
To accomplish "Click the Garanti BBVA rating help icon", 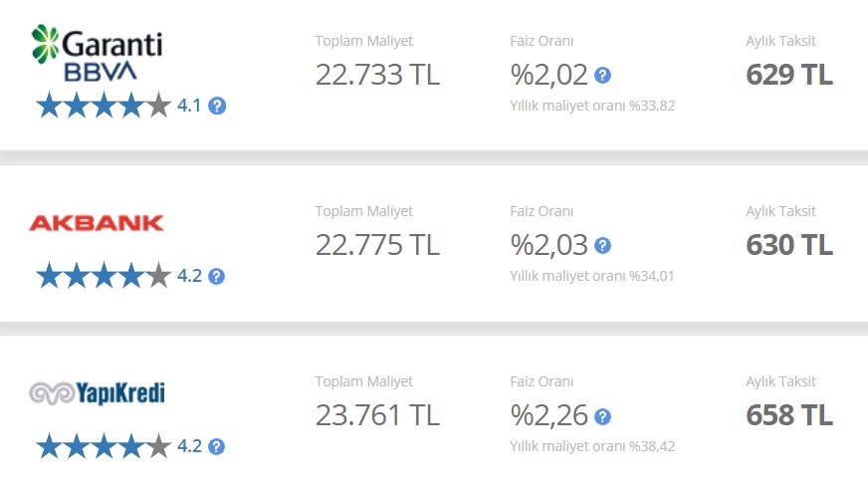I will click(x=217, y=106).
